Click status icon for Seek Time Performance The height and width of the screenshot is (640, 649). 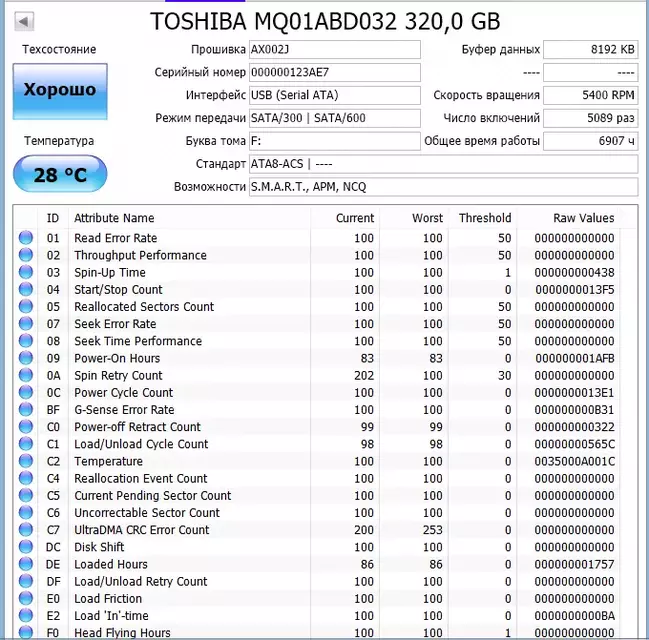26,341
